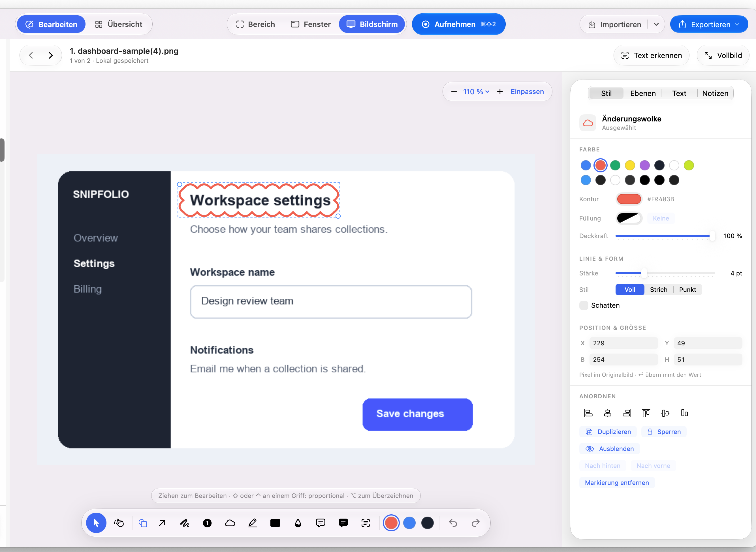Screen dimensions: 756x552
Task: Hide the selected annotation with Ausblenden
Action: pos(609,449)
